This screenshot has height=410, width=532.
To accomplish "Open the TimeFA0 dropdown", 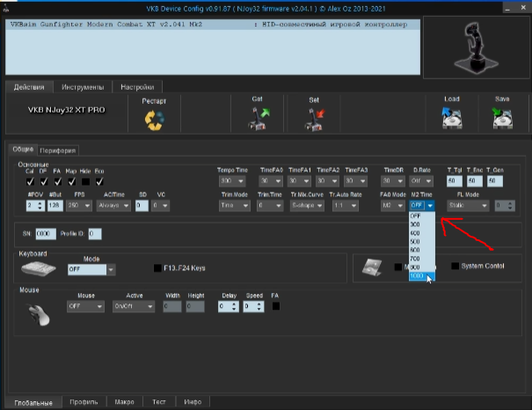I will pyautogui.click(x=271, y=181).
